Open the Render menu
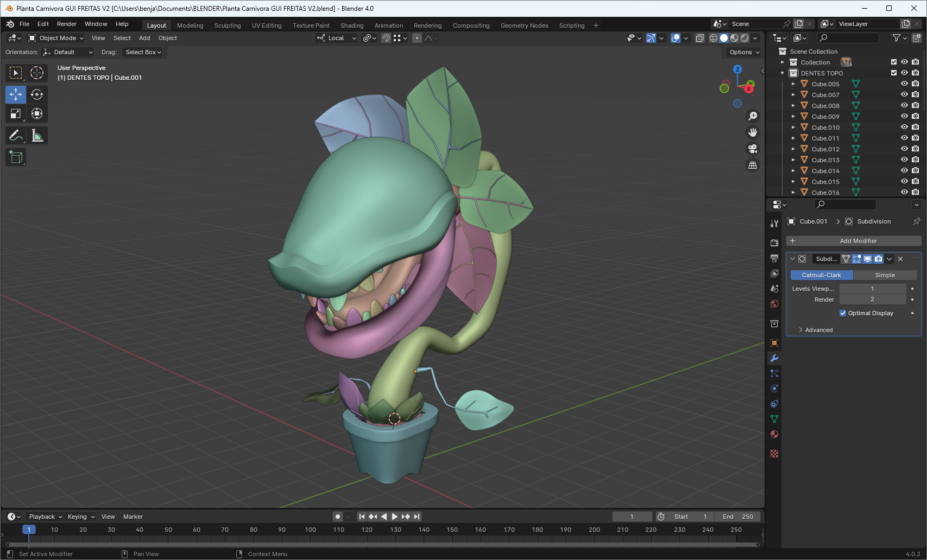927x560 pixels. (x=66, y=24)
